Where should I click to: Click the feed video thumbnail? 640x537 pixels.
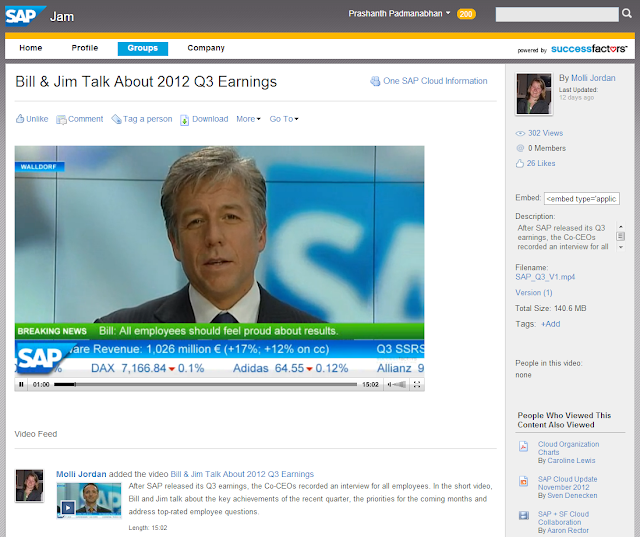(89, 500)
